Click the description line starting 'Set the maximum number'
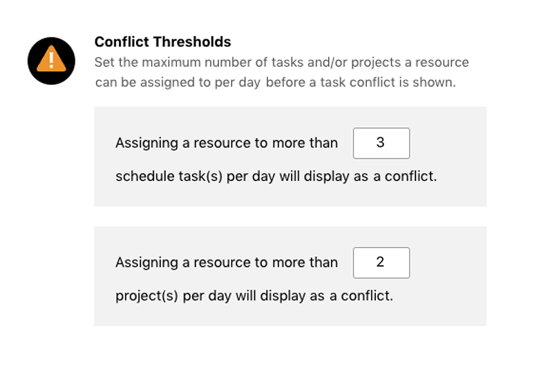 click(282, 62)
